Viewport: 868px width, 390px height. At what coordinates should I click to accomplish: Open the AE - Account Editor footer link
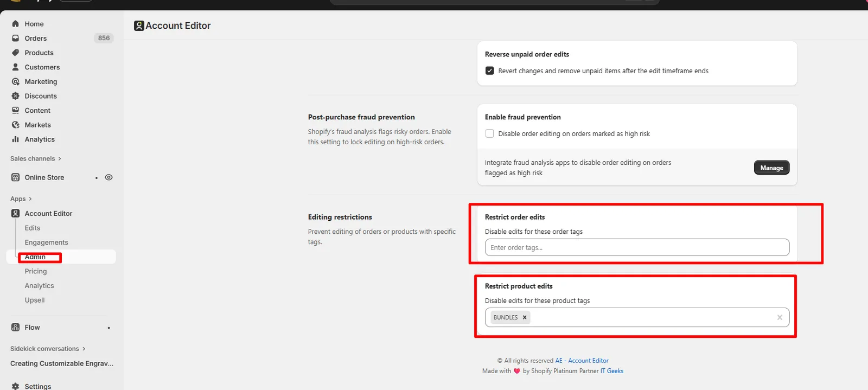click(x=582, y=361)
